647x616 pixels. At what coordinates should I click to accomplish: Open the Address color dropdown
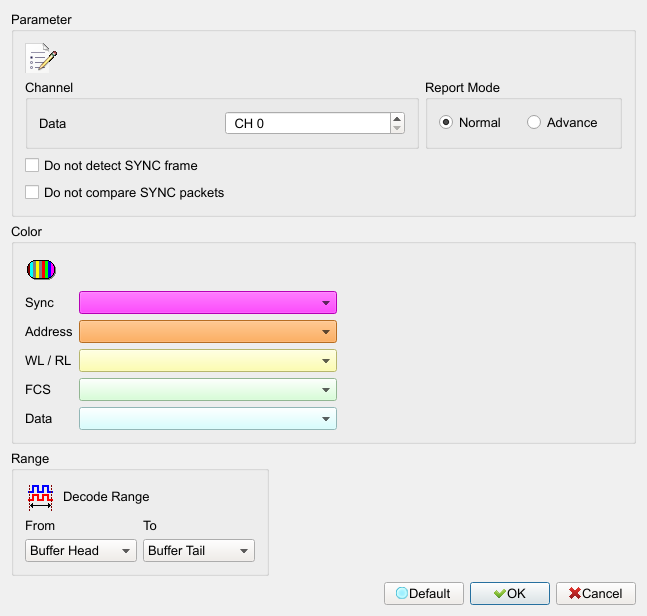point(208,332)
